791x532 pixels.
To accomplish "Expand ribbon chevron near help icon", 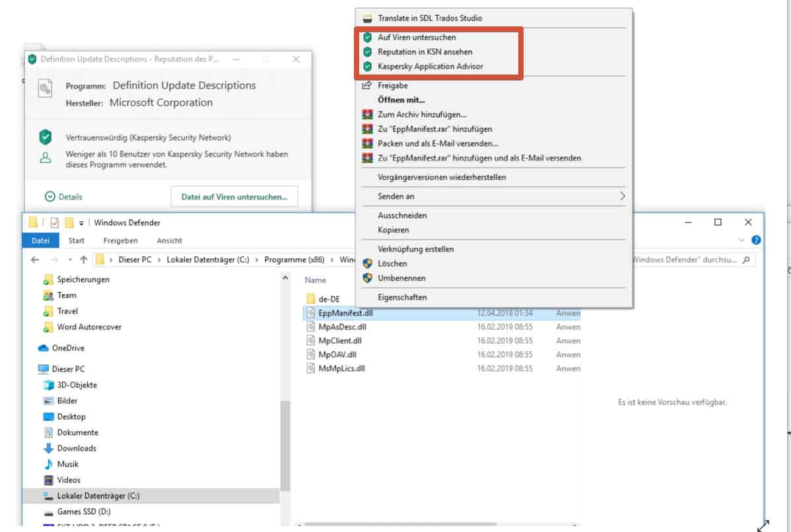I will (741, 240).
